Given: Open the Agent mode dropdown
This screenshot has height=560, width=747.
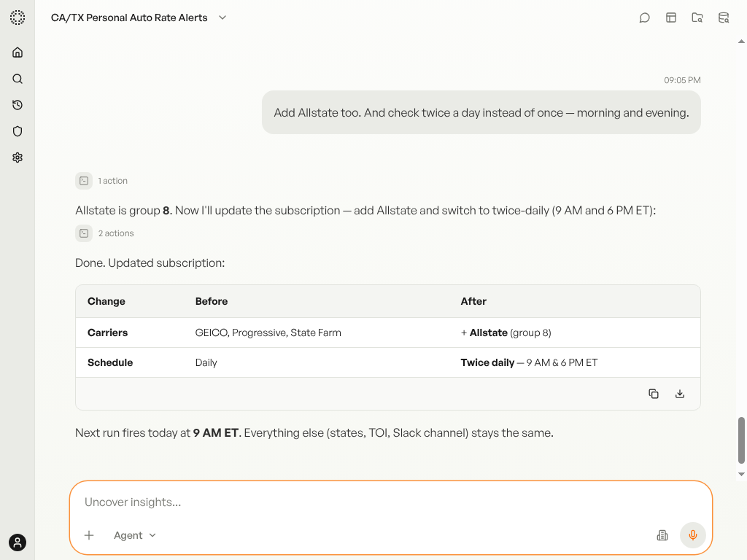Looking at the screenshot, I should [135, 535].
